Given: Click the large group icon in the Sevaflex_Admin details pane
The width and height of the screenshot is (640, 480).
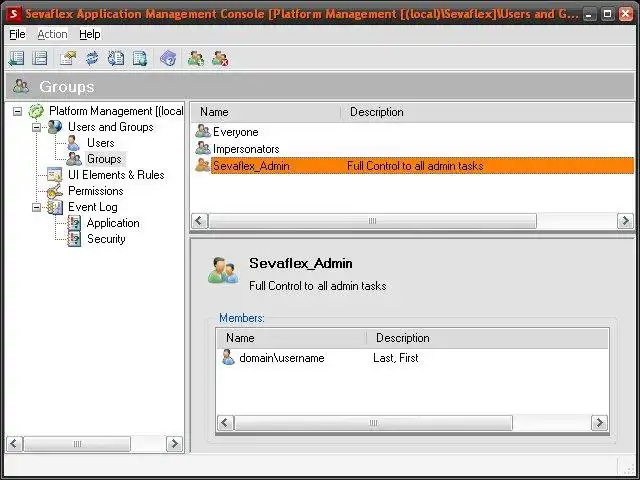Looking at the screenshot, I should 223,271.
